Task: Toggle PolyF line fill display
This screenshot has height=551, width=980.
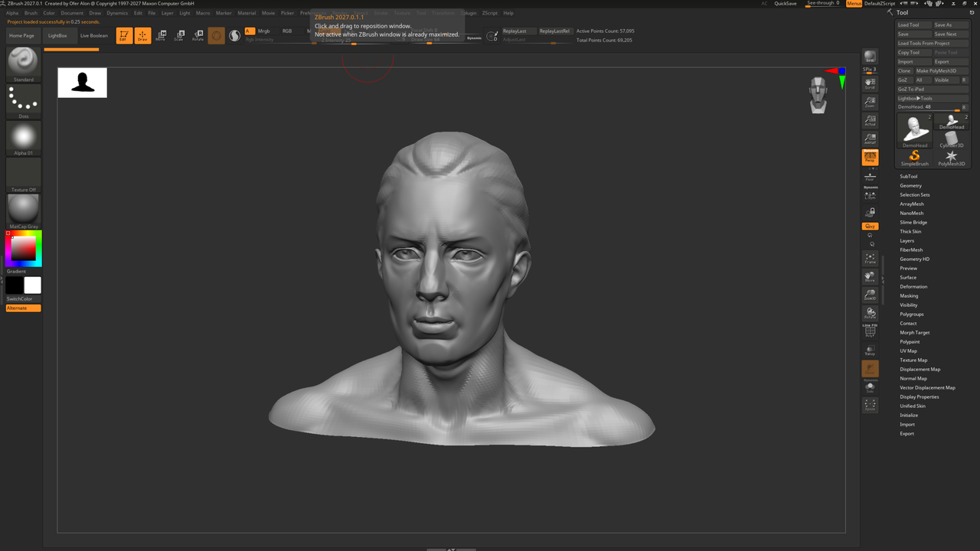Action: (x=870, y=331)
